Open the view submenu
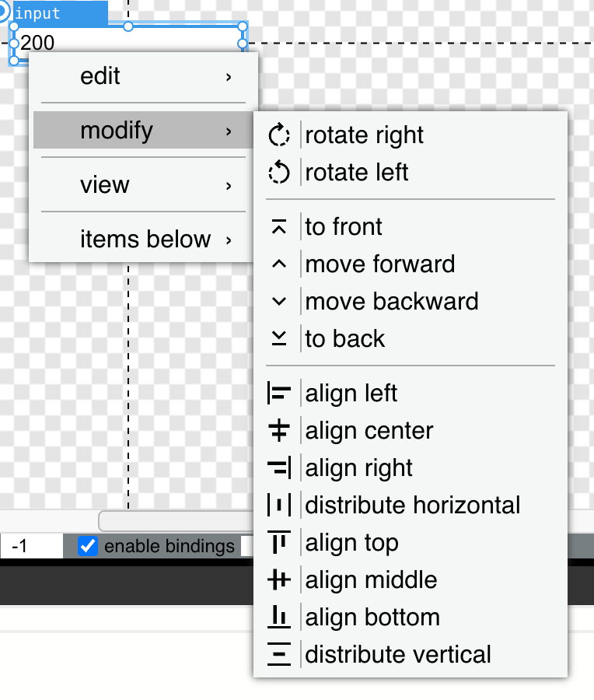The height and width of the screenshot is (700, 594). tap(140, 185)
